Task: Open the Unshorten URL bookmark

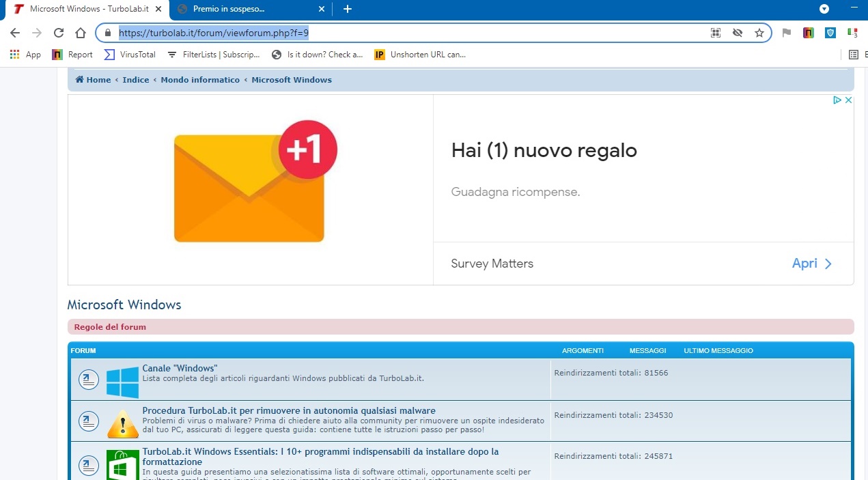Action: pos(420,55)
